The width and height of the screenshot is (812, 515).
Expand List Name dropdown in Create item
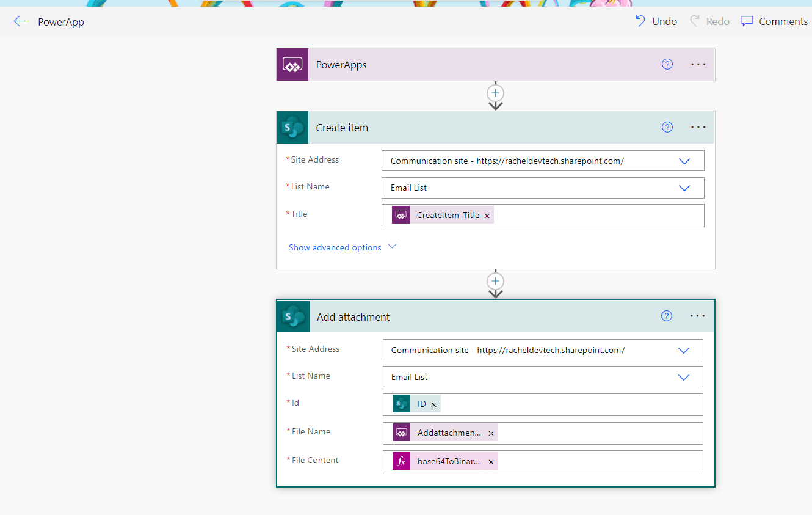pos(684,188)
